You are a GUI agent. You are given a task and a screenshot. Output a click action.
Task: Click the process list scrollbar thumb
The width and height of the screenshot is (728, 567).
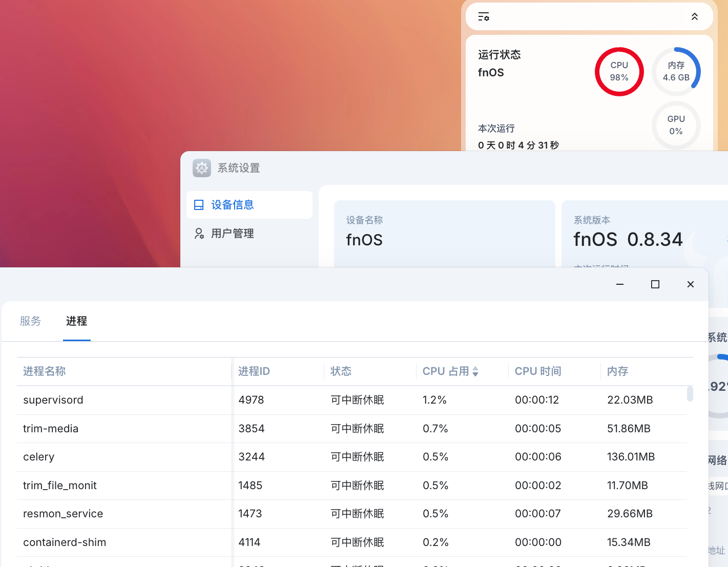(690, 394)
